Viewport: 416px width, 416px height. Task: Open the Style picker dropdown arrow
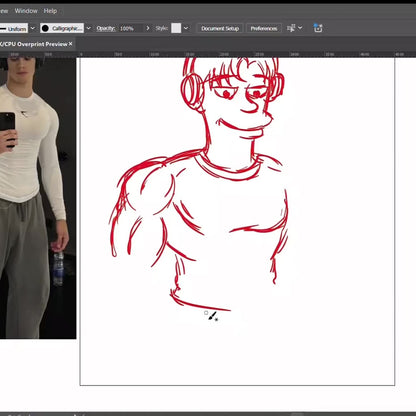(x=186, y=28)
